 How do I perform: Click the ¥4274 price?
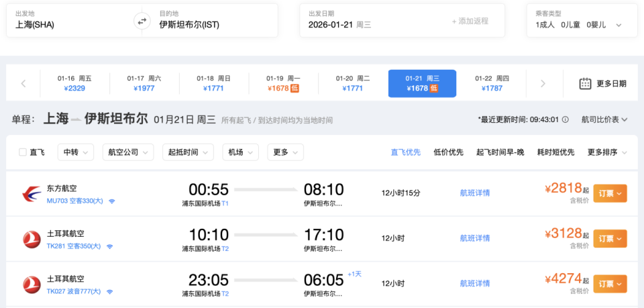click(563, 278)
